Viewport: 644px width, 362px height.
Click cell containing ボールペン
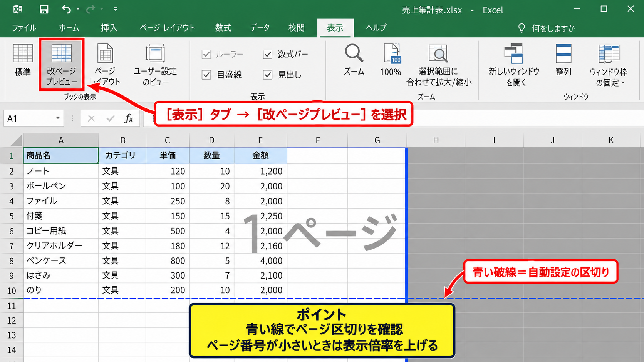point(61,186)
